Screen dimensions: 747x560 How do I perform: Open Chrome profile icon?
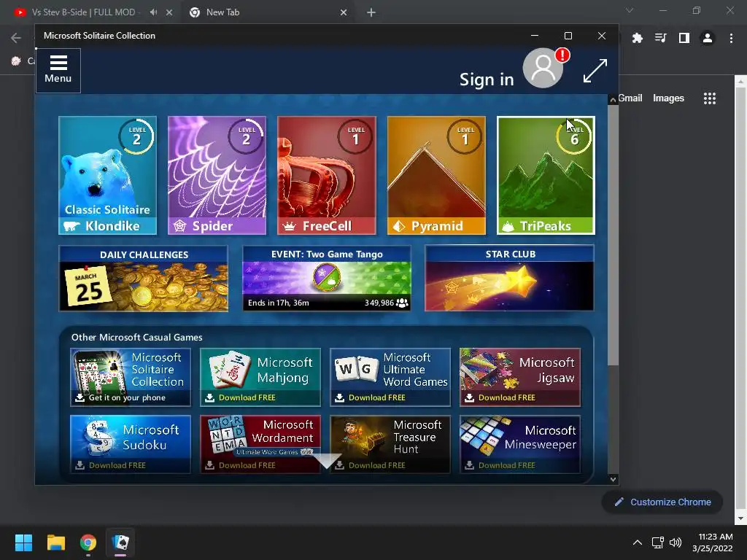708,38
